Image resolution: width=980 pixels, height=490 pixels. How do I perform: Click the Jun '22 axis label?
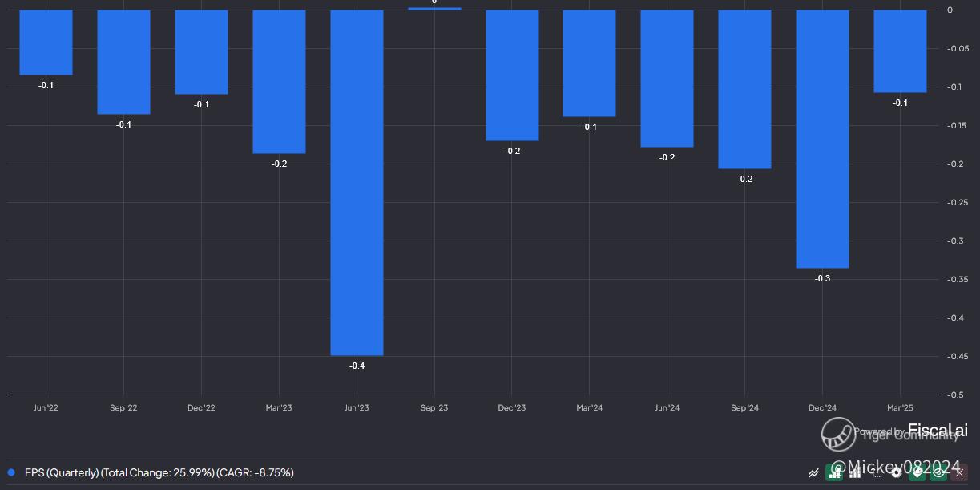click(x=46, y=408)
